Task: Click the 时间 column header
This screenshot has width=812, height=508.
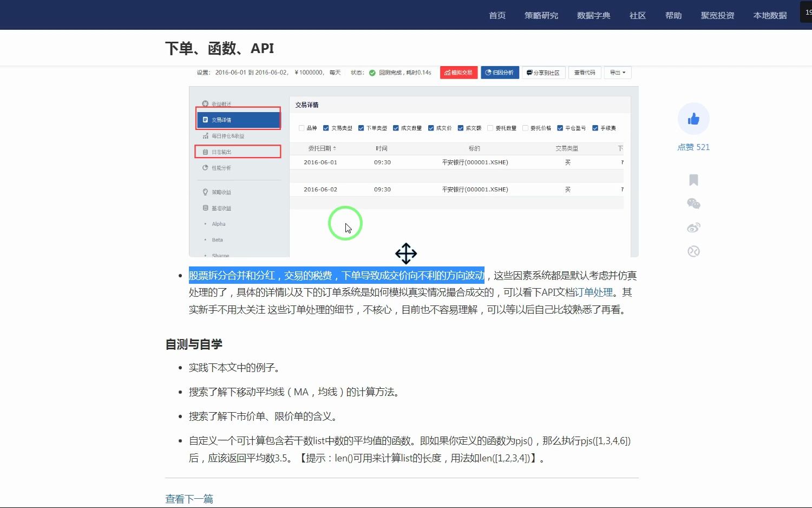Action: [x=382, y=148]
